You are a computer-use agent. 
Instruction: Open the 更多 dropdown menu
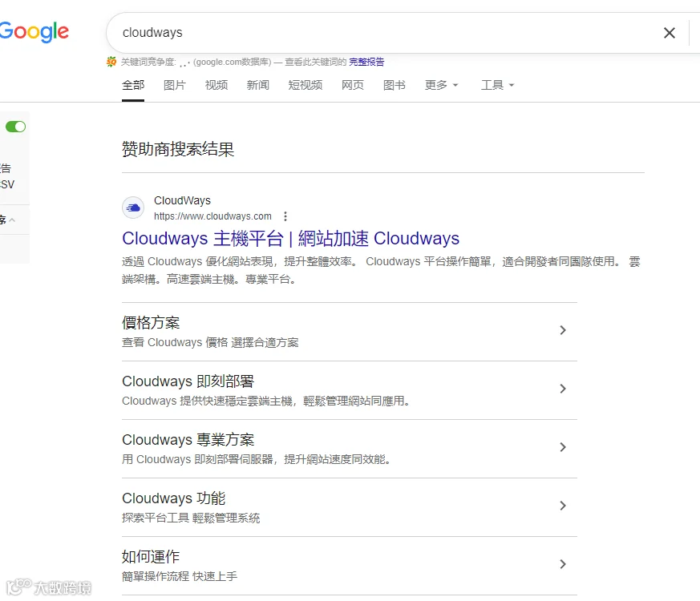(x=442, y=85)
